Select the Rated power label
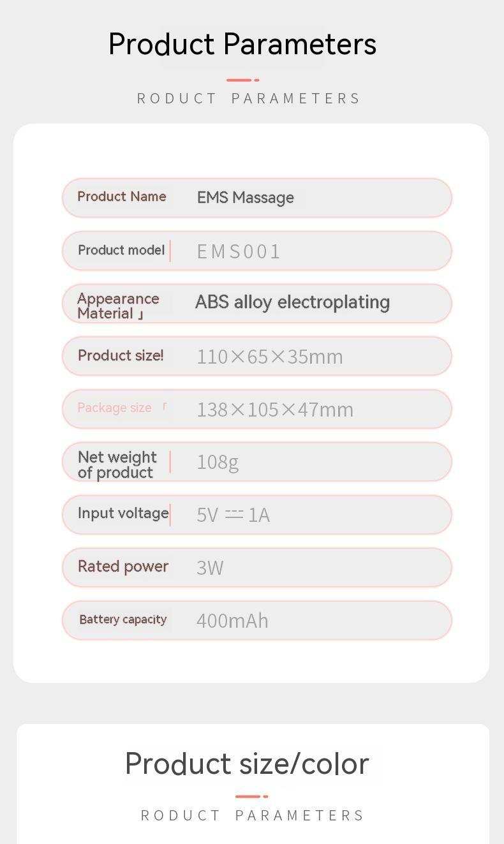Screen dimensions: 504x844 coord(122,566)
